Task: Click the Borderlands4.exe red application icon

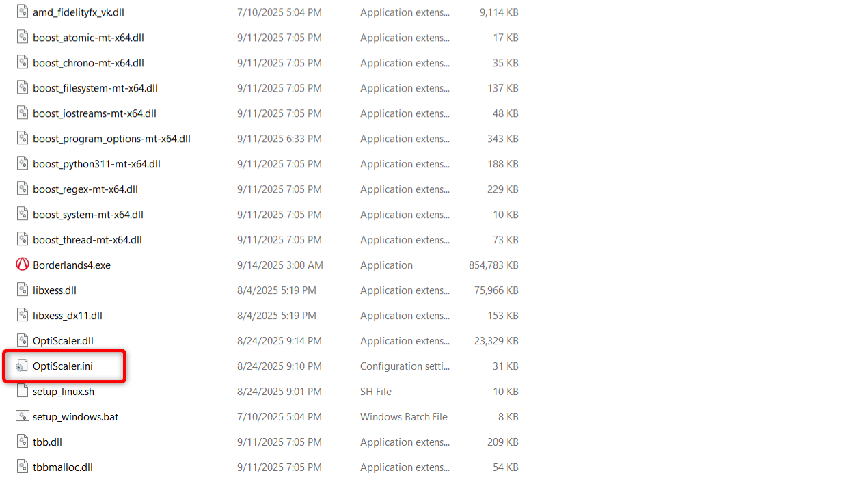Action: [22, 265]
